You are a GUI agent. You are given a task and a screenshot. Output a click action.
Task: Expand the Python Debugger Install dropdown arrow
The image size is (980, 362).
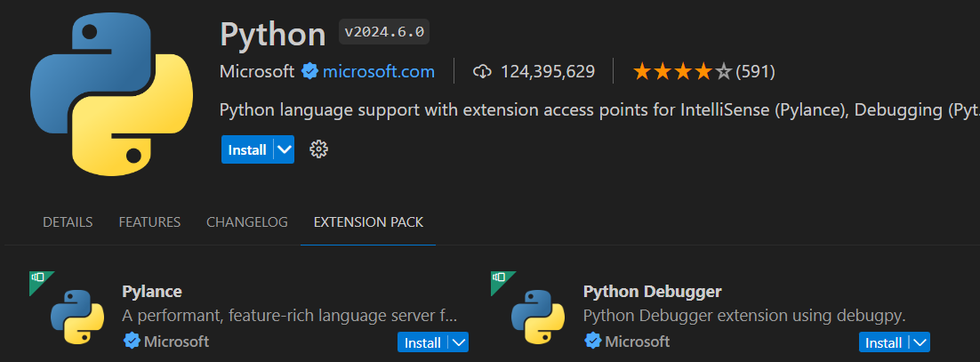(x=920, y=342)
